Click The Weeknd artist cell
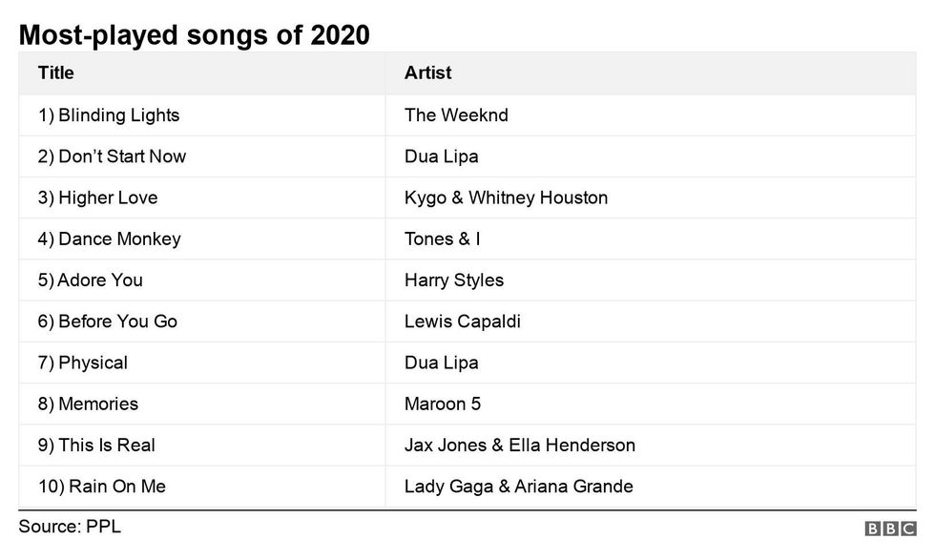The height and width of the screenshot is (560, 935). click(x=456, y=115)
